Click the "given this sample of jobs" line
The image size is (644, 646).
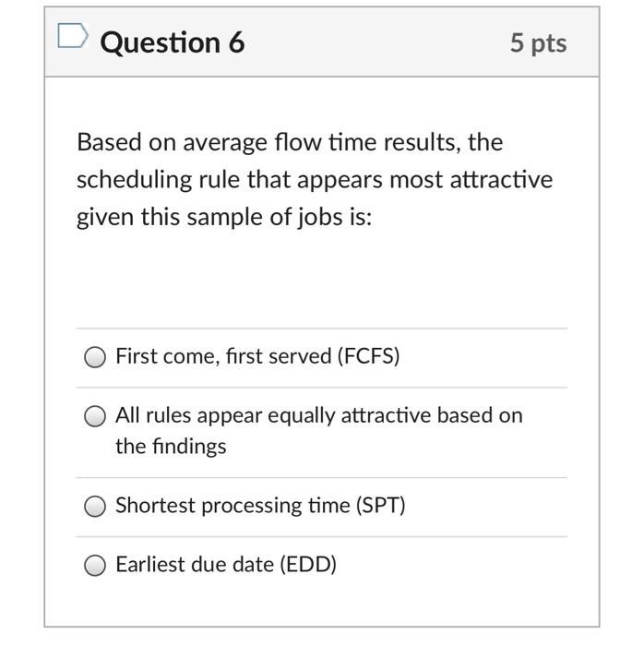pos(224,219)
